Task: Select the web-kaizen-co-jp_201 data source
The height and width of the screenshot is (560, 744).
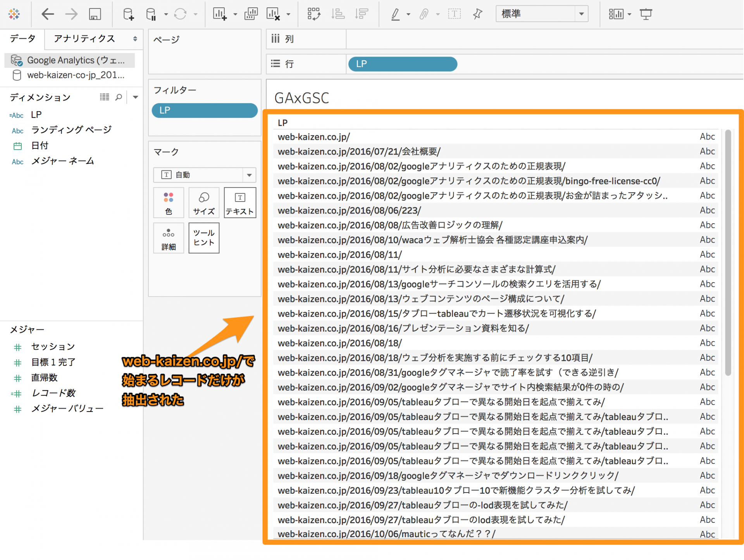Action: [70, 75]
